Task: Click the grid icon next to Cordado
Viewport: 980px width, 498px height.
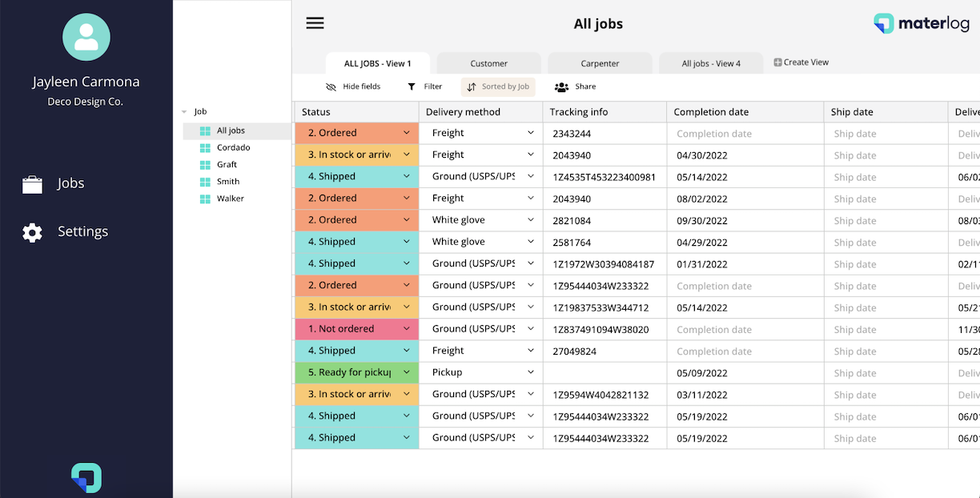Action: tap(207, 147)
